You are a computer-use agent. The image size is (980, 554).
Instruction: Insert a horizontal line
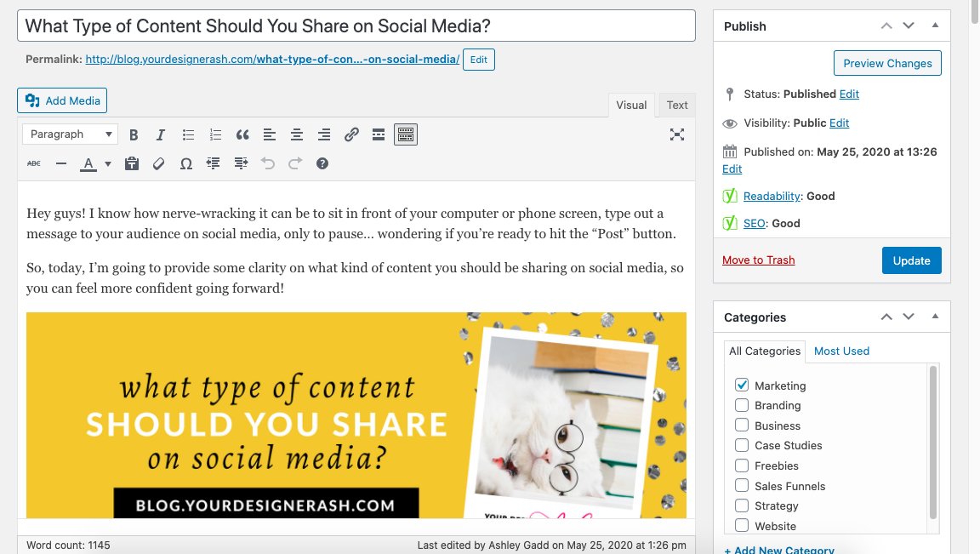[x=61, y=164]
